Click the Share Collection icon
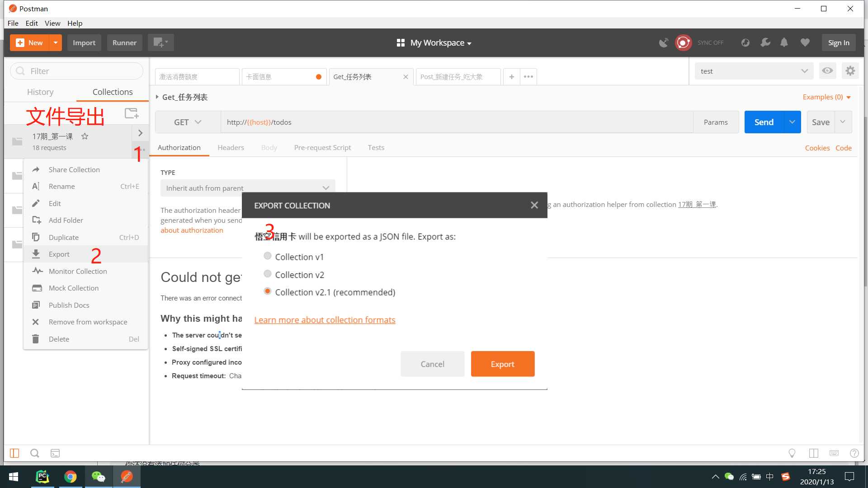Viewport: 868px width, 488px height. pyautogui.click(x=37, y=169)
